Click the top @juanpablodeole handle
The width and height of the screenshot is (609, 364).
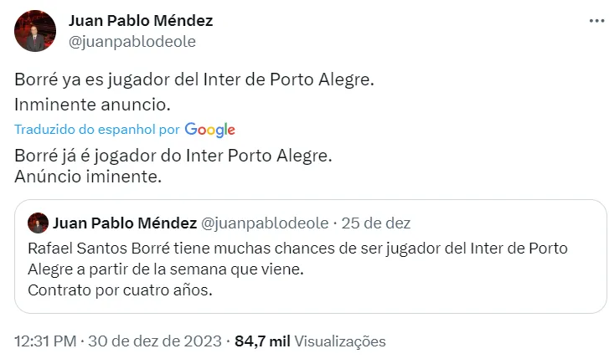(132, 41)
